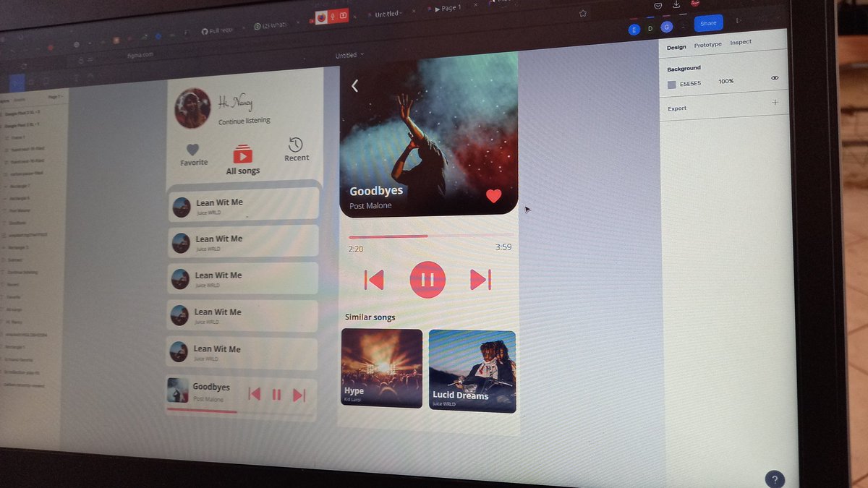Click the Post Malone artist text on cover
868x488 pixels.
click(x=370, y=206)
